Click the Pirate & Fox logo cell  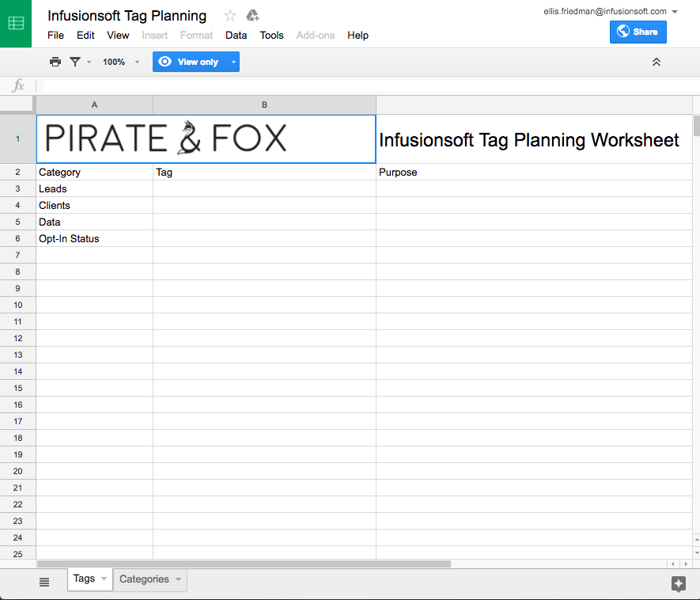[x=206, y=139]
